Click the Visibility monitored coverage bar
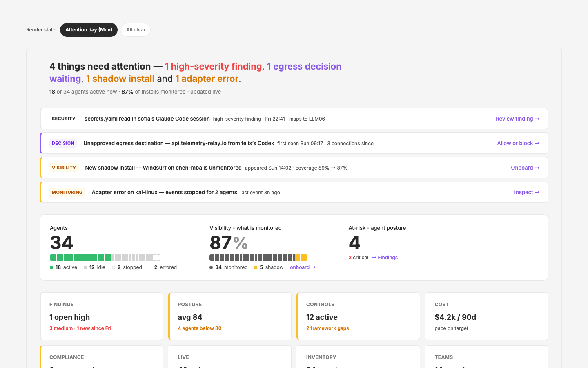 coord(258,258)
